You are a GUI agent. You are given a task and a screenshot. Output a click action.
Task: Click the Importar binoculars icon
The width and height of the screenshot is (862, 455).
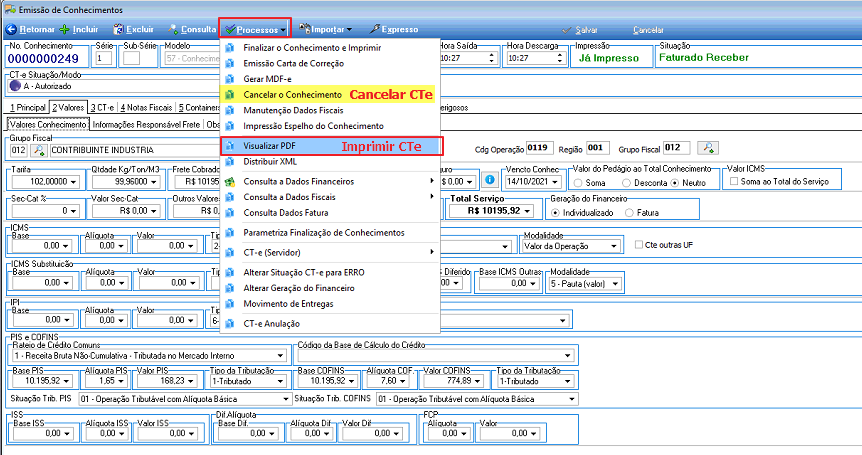305,29
